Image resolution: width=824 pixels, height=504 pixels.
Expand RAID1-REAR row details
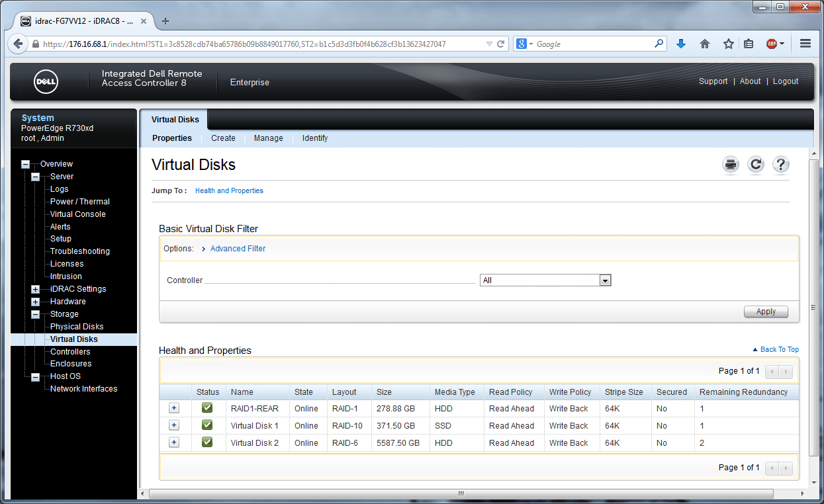[174, 408]
